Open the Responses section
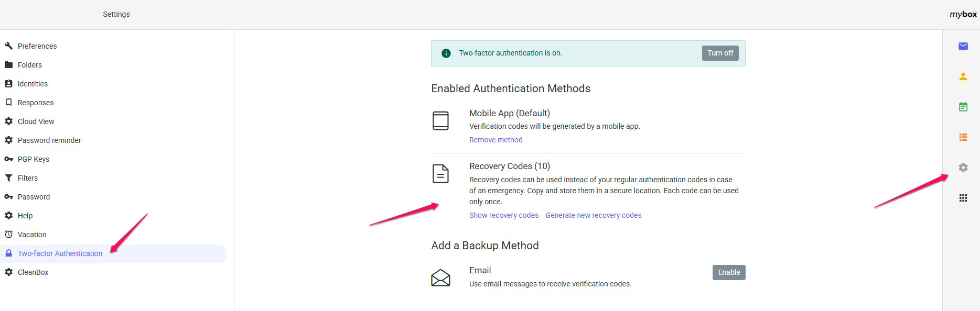The image size is (980, 311). click(x=113, y=103)
